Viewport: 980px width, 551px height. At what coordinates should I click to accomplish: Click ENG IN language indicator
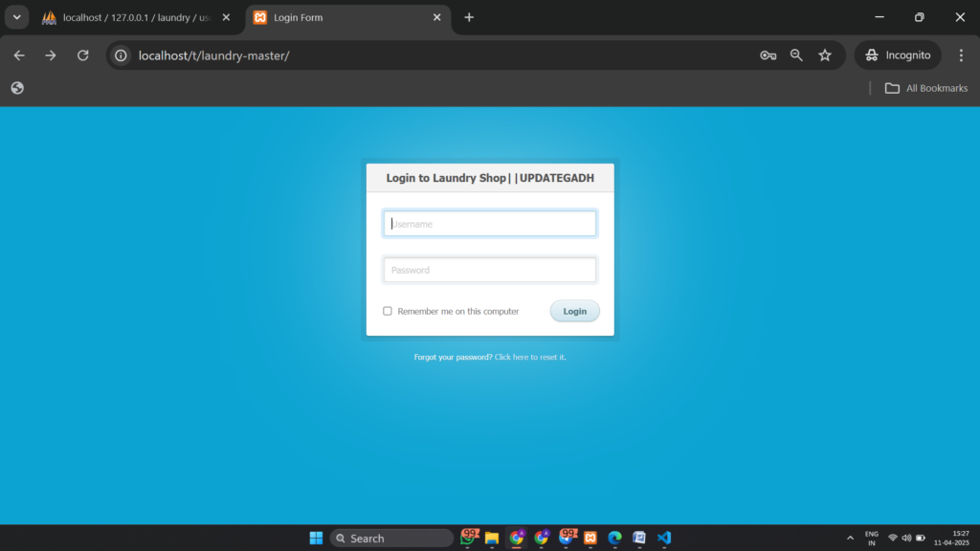[x=871, y=539]
